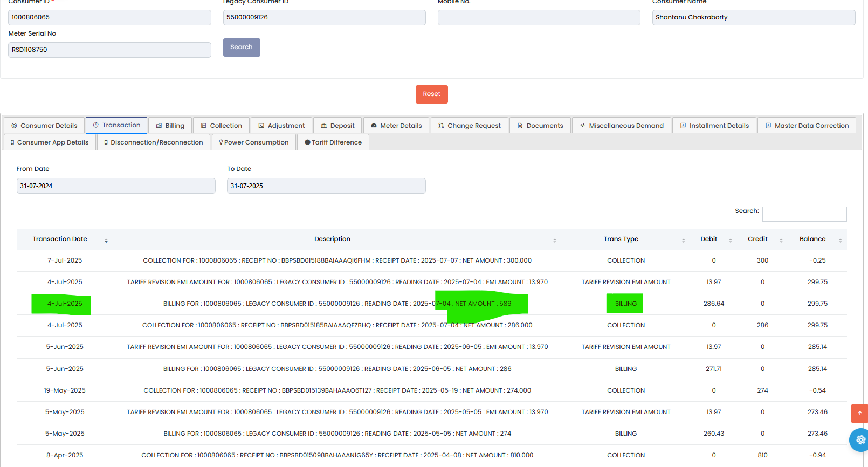Open the From Date field
Viewport: 868px width, 467px height.
[x=116, y=186]
